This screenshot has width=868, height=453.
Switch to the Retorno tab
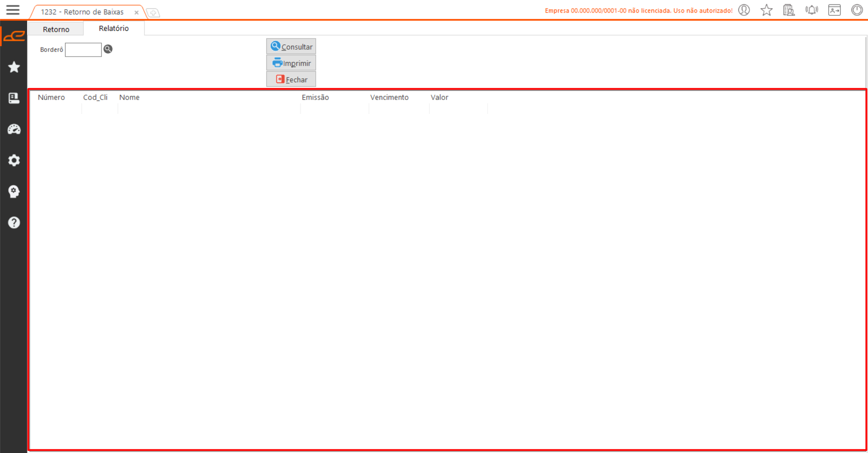click(x=56, y=29)
